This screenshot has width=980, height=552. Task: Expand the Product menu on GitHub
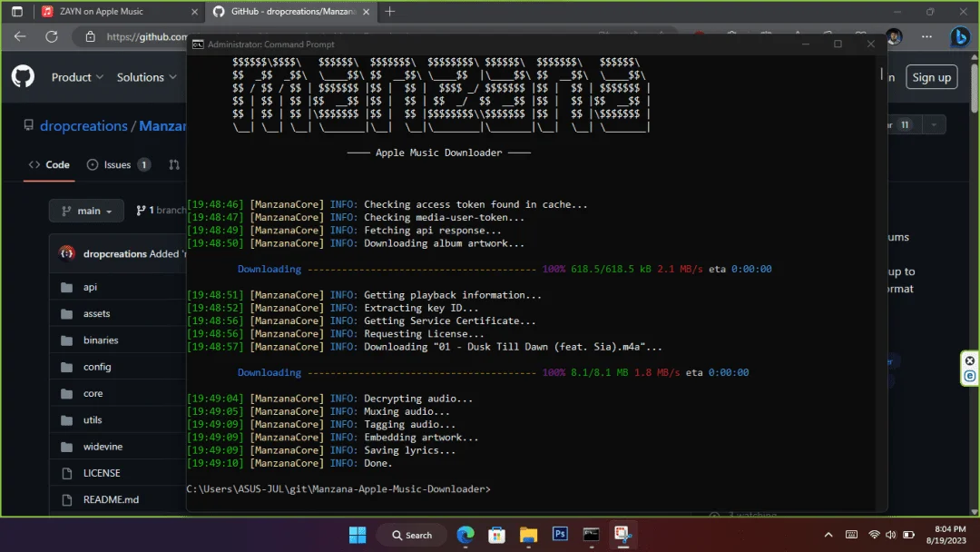[77, 77]
